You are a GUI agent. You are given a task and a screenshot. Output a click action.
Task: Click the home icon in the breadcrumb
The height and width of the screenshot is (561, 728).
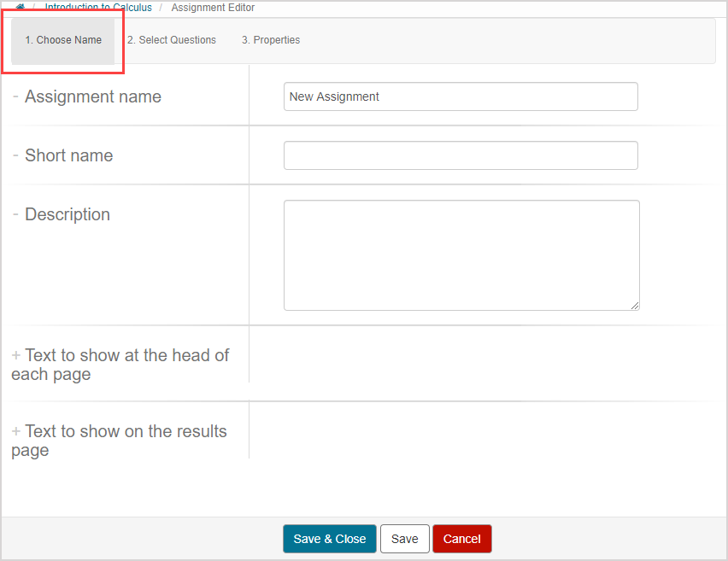pos(20,7)
